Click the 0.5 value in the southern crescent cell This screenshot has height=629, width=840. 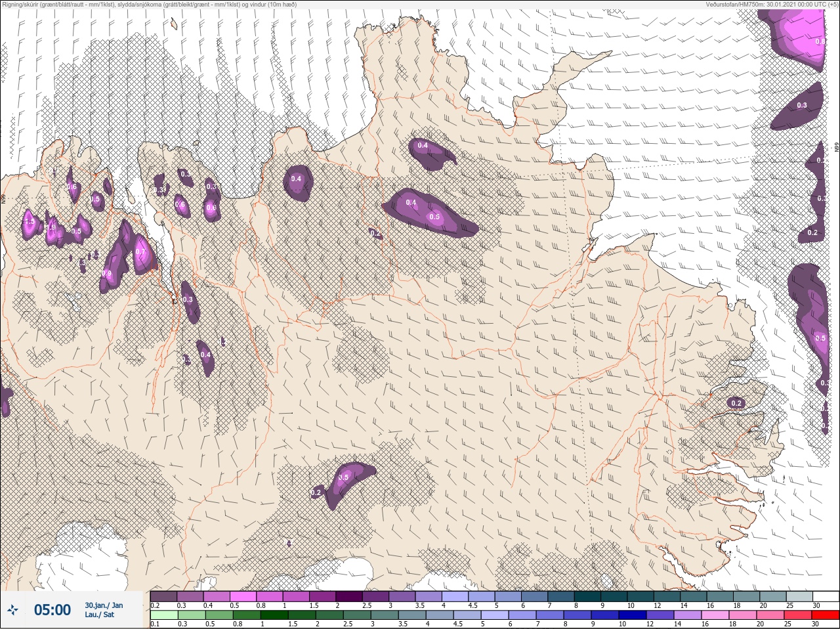pos(343,477)
